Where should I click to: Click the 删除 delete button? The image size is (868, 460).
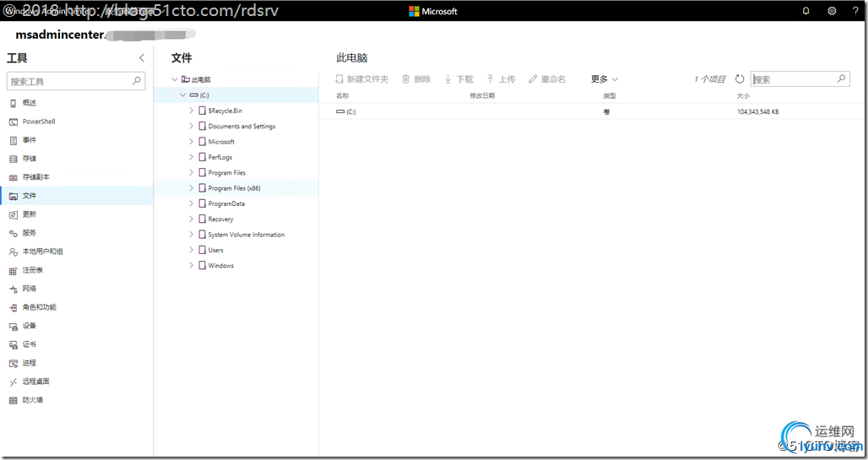coord(416,79)
